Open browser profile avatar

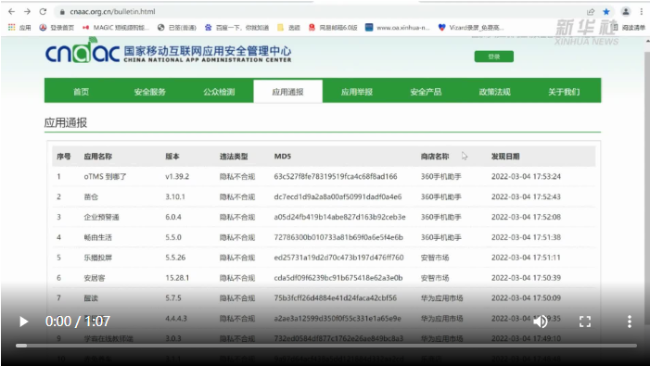pyautogui.click(x=626, y=12)
